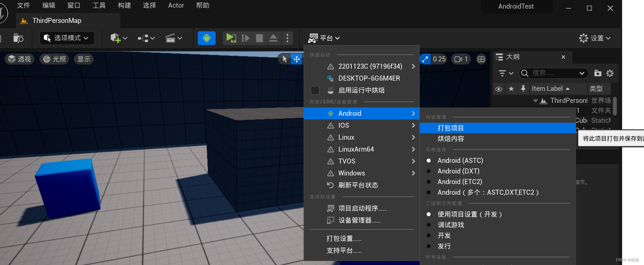The image size is (644, 265).
Task: Click 烘焙内容 cook content entry
Action: (x=498, y=139)
